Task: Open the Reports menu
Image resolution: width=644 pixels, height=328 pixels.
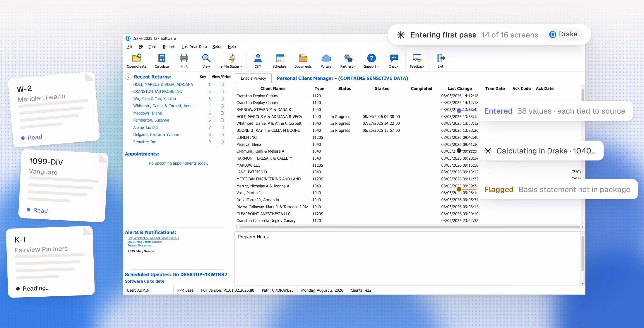Action: click(169, 47)
